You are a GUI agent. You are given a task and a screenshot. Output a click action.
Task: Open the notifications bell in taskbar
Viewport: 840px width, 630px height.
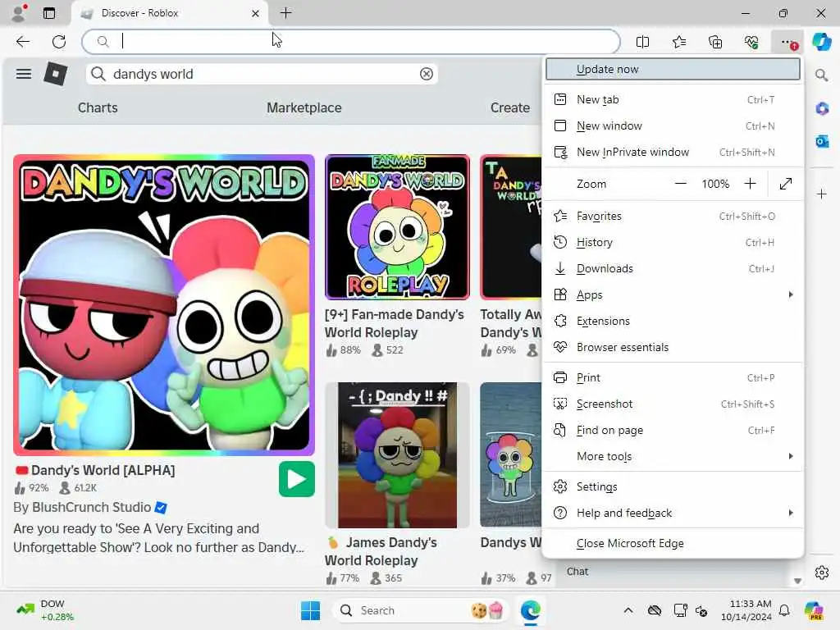(784, 610)
